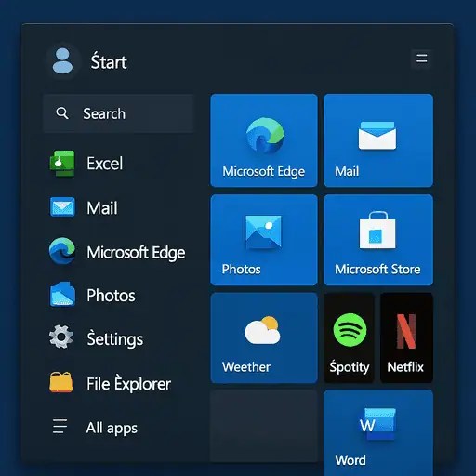Click the empty gray tile placeholder
This screenshot has height=476, width=476.
[x=264, y=427]
